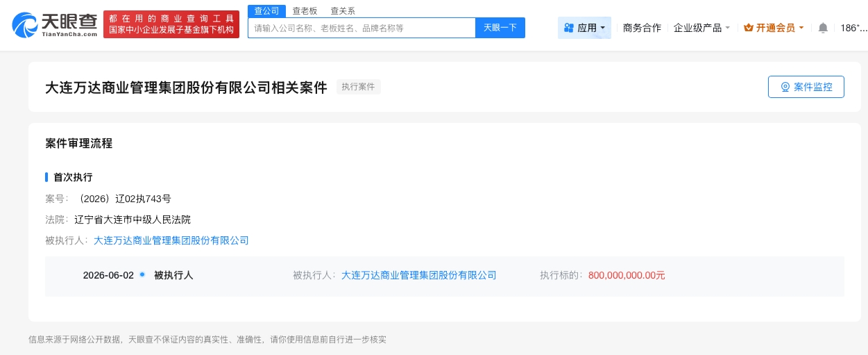Screen dimensions: 868x355
Task: Select the 查公司 search tab
Action: [266, 10]
